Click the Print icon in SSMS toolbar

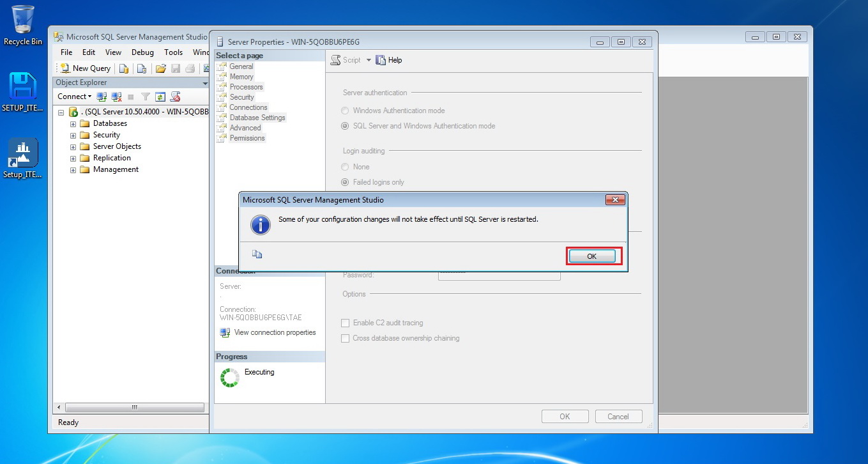click(189, 68)
